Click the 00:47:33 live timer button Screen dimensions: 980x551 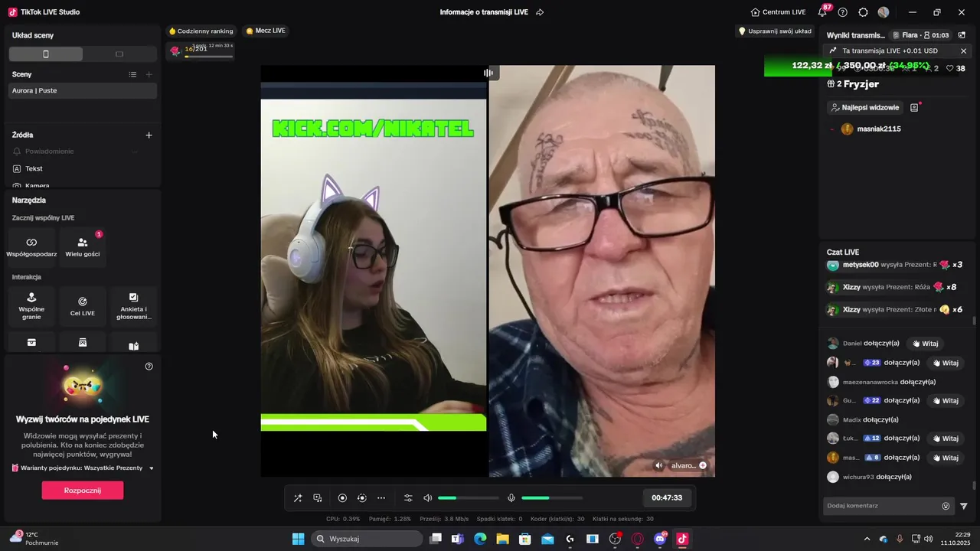pyautogui.click(x=667, y=498)
